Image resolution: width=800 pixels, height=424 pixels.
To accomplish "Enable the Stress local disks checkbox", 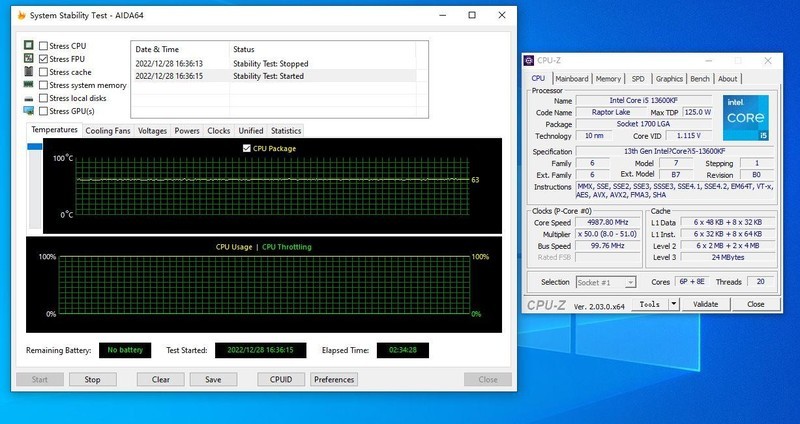I will click(44, 98).
